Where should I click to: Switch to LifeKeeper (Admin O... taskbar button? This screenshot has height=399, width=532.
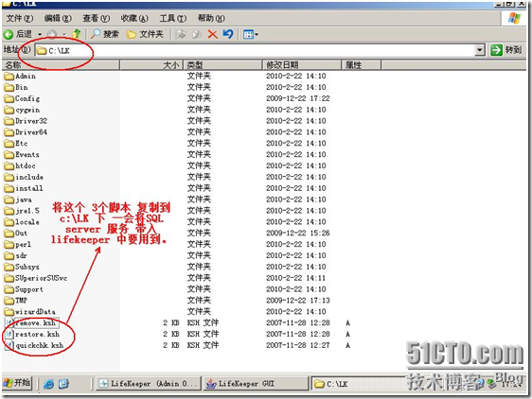[x=148, y=384]
